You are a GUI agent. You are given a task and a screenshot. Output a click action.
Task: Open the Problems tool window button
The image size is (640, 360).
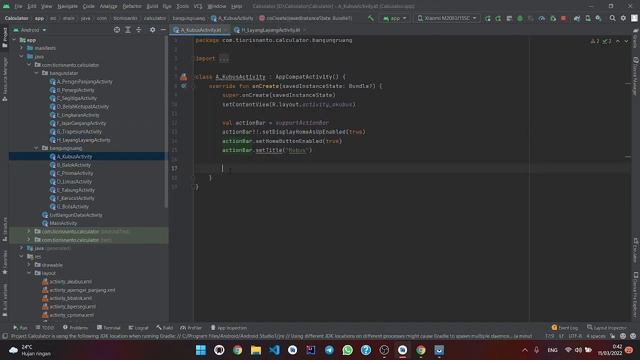point(76,328)
